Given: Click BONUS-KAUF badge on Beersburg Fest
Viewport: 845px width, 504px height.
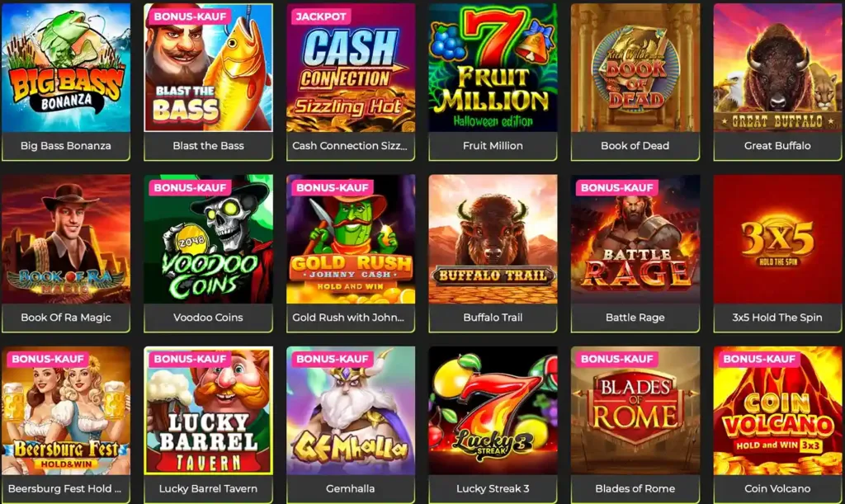Looking at the screenshot, I should [47, 359].
